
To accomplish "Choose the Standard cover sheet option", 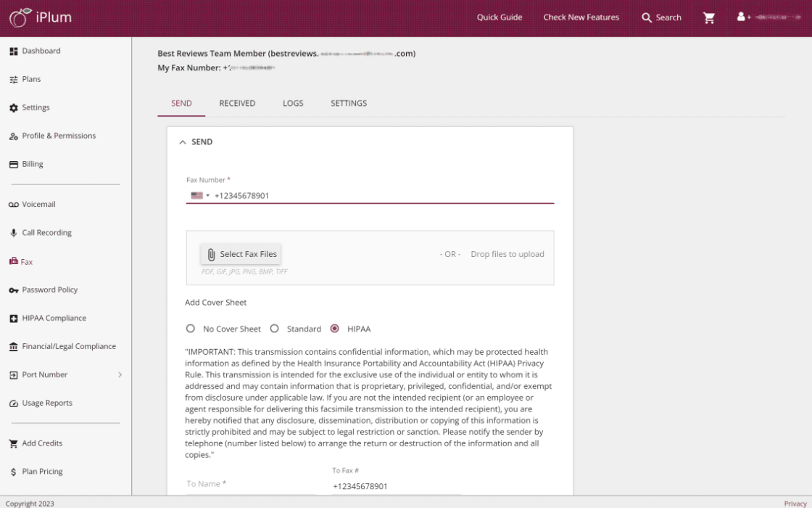I will tap(275, 329).
